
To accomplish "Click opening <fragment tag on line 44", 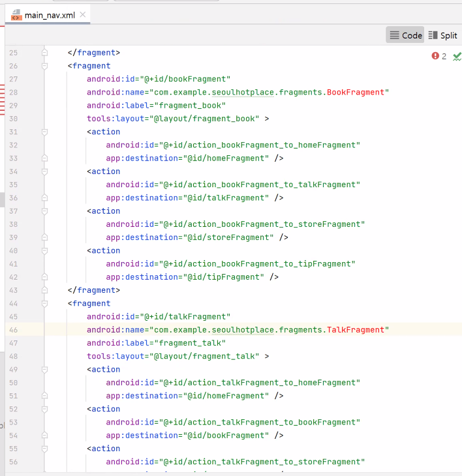I will pyautogui.click(x=89, y=304).
